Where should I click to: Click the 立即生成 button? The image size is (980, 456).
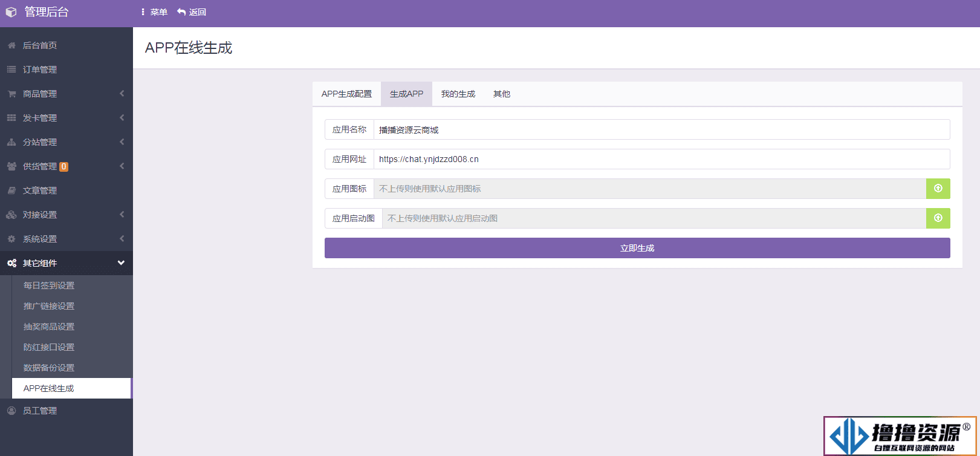pyautogui.click(x=637, y=248)
